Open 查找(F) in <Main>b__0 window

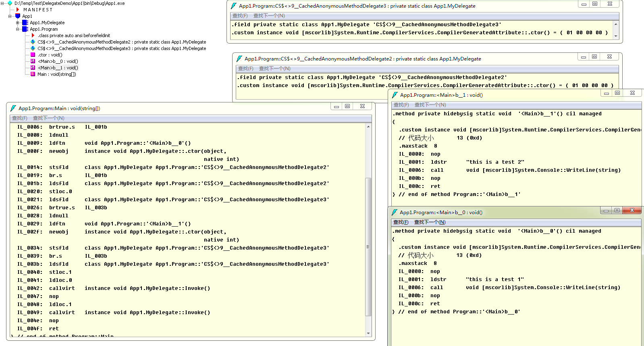tap(401, 222)
